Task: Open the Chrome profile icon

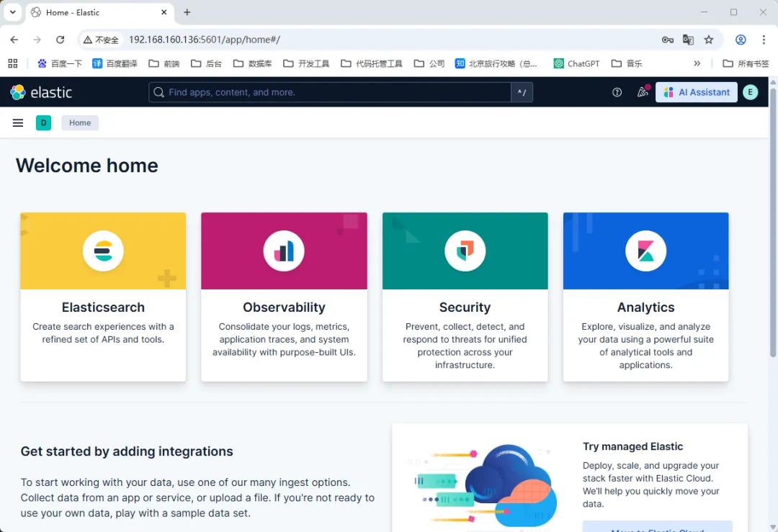Action: tap(741, 40)
